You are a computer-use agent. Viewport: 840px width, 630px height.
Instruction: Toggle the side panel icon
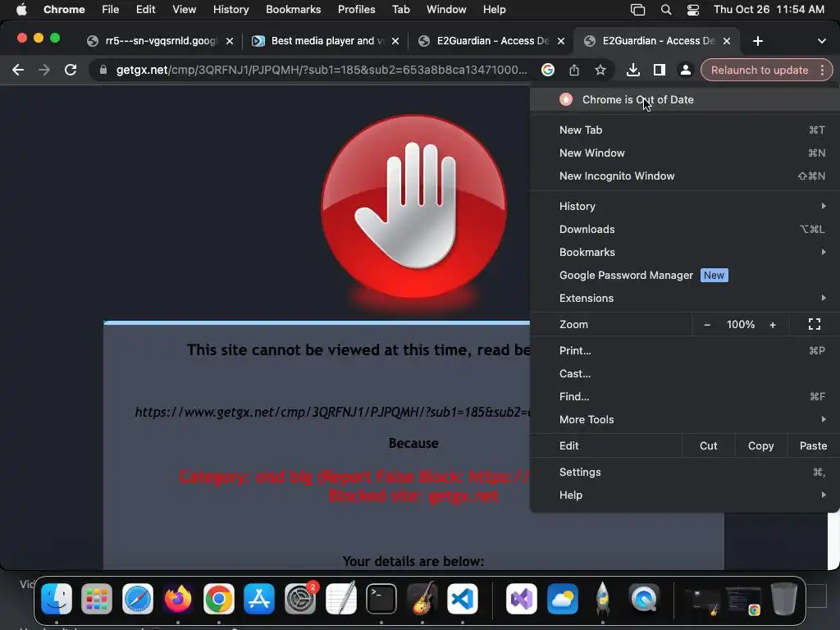click(659, 71)
